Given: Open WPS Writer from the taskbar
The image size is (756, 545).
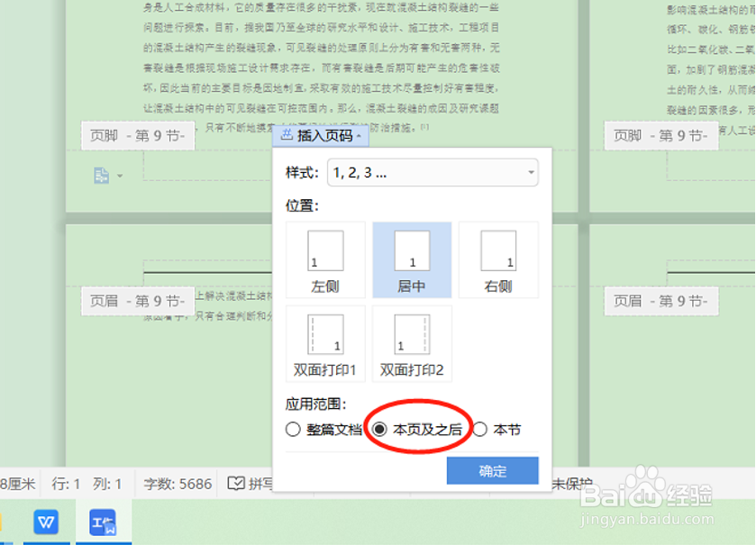Looking at the screenshot, I should [x=45, y=522].
